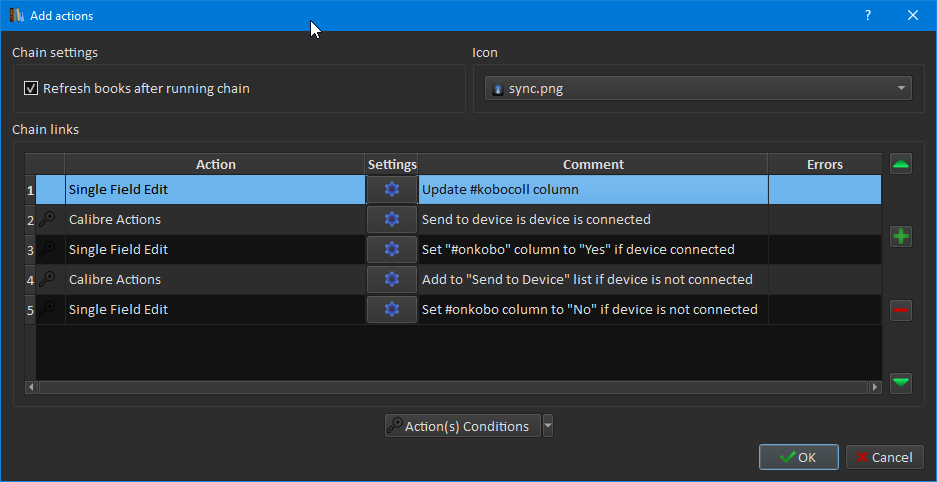Expand Action(s) Conditions dropdown arrow
Screen dimensions: 937x482
[x=547, y=426]
